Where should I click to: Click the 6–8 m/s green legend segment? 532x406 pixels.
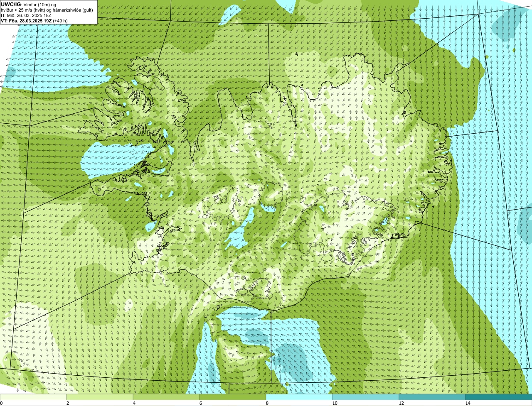233,396
